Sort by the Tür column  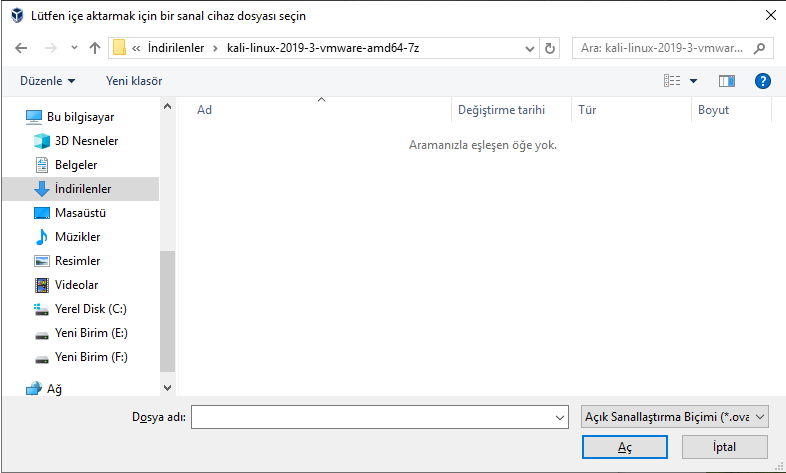[x=632, y=110]
